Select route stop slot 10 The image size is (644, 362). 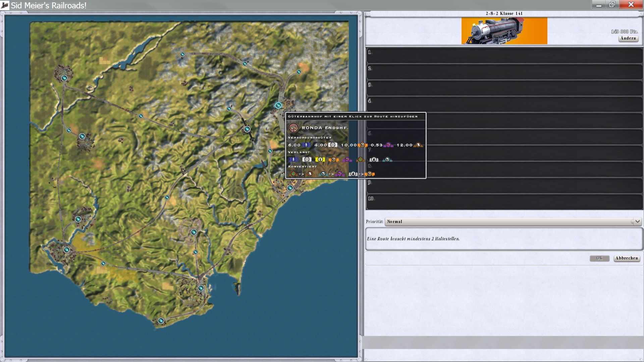(504, 202)
